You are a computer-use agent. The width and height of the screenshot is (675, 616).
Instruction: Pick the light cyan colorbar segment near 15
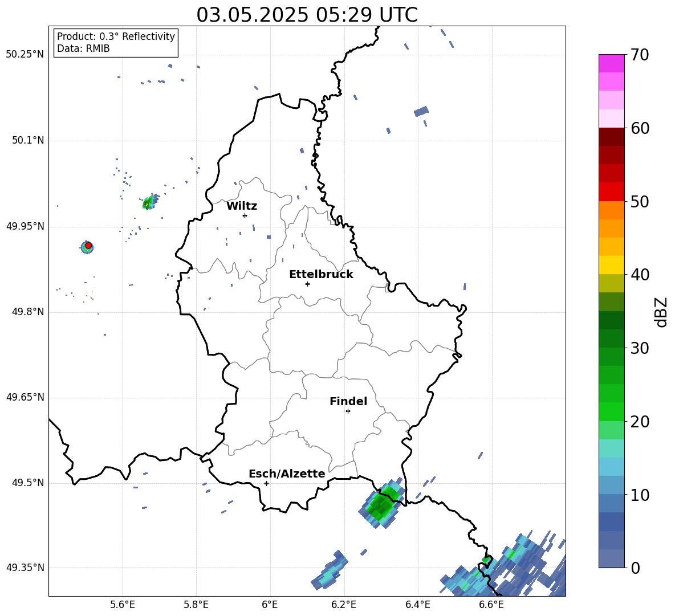tap(611, 448)
